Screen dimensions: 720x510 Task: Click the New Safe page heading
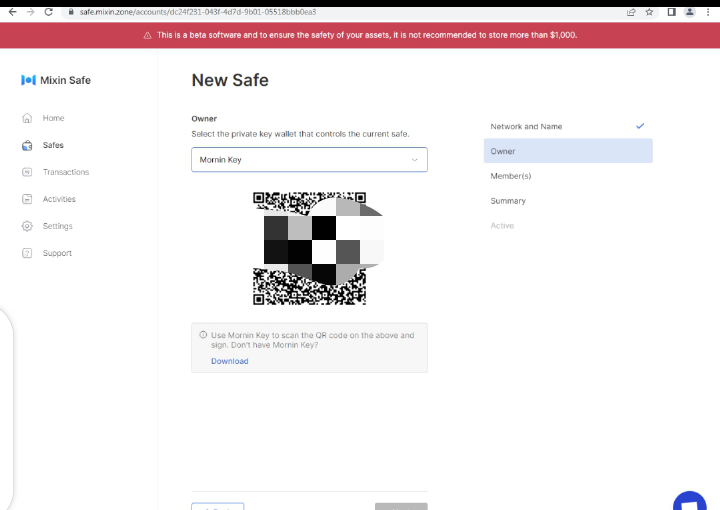pos(230,80)
